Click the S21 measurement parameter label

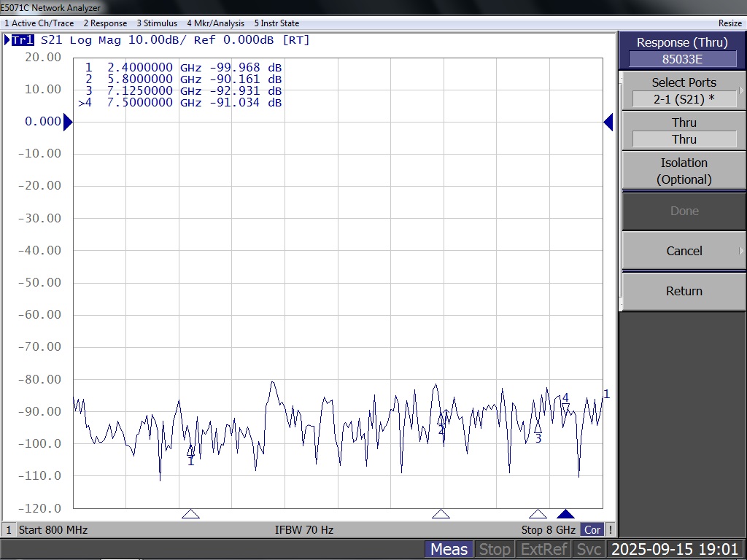52,40
